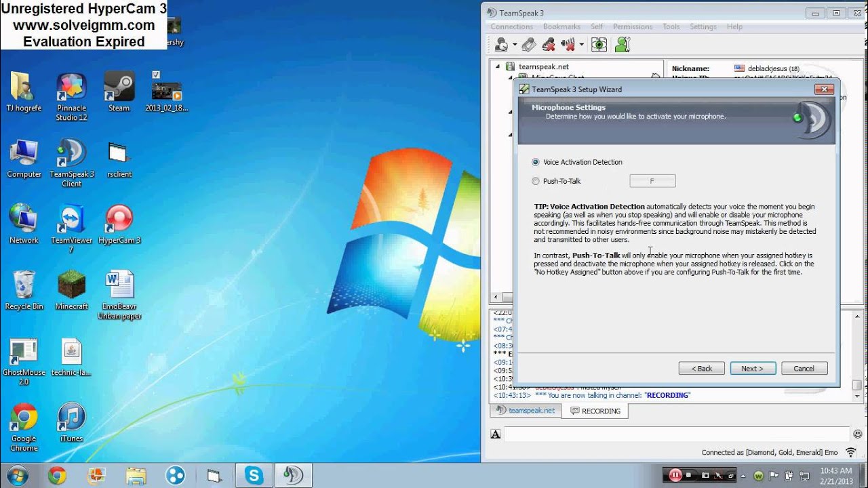Screen dimensions: 868x488
Task: Toggle the mute speakers toolbar icon
Action: click(568, 45)
